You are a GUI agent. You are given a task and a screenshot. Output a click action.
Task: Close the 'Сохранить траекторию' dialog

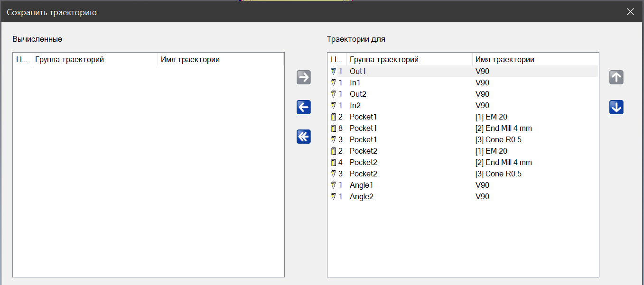(630, 12)
